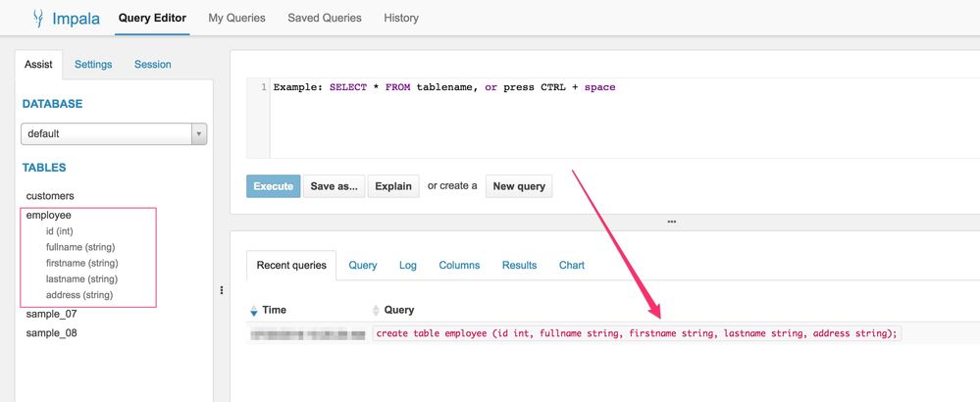980x402 pixels.
Task: Click inside the SQL query editor
Action: (x=618, y=118)
